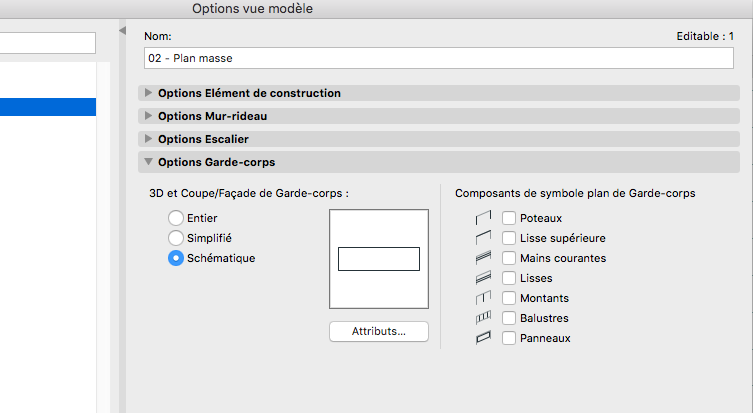Click the Montants component icon
Viewport: 753px width, 413px height.
[486, 298]
